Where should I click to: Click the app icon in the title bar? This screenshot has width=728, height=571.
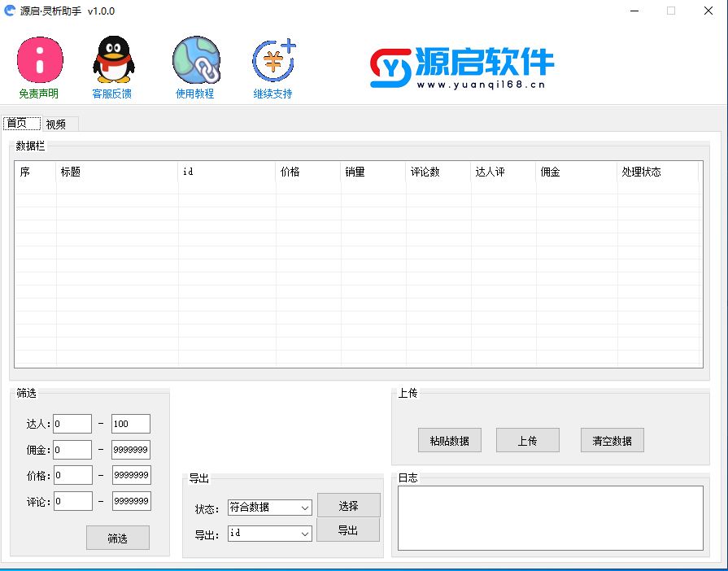tap(10, 11)
